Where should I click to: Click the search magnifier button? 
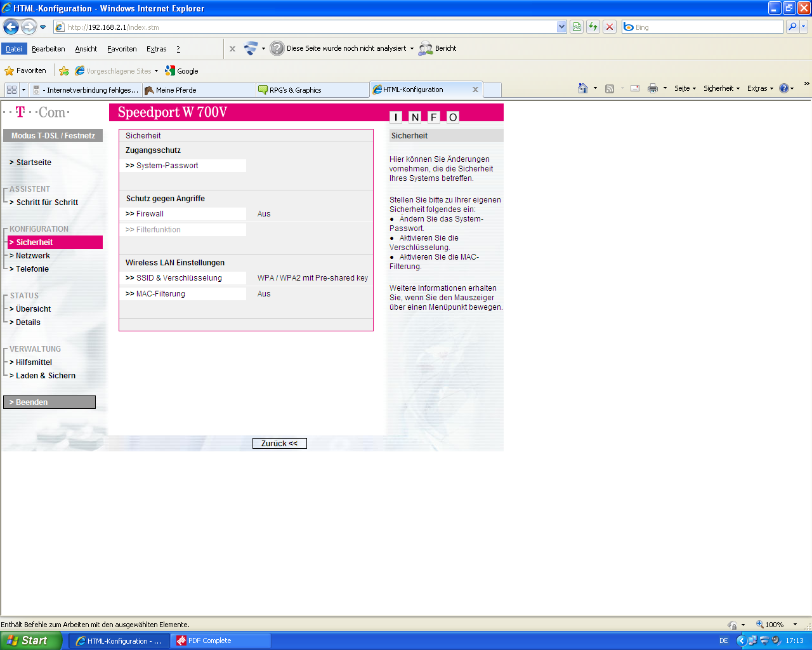(792, 27)
